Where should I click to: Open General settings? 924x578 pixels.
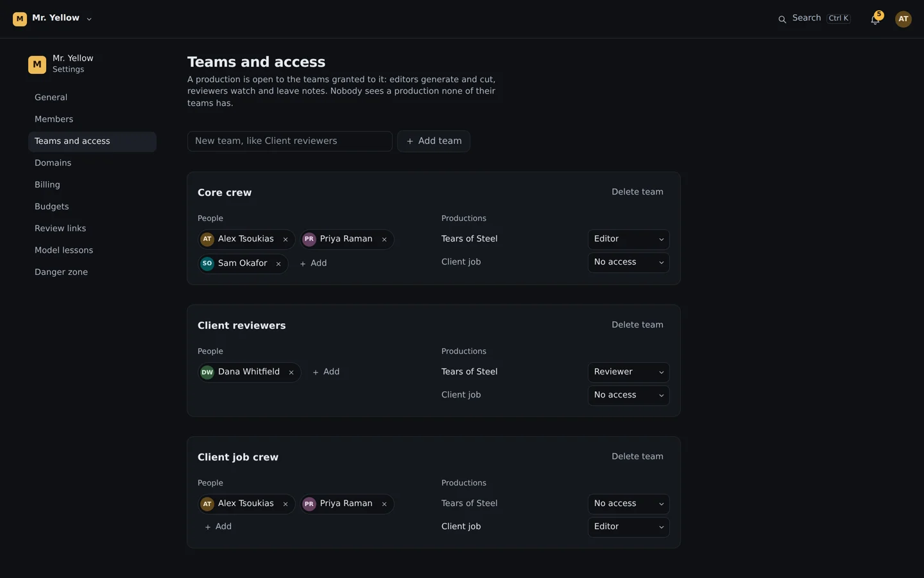click(92, 98)
